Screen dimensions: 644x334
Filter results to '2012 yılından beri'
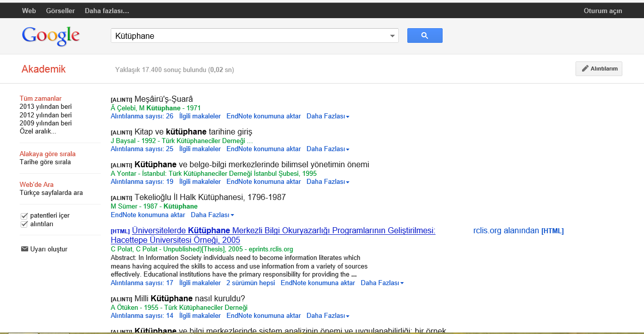46,115
